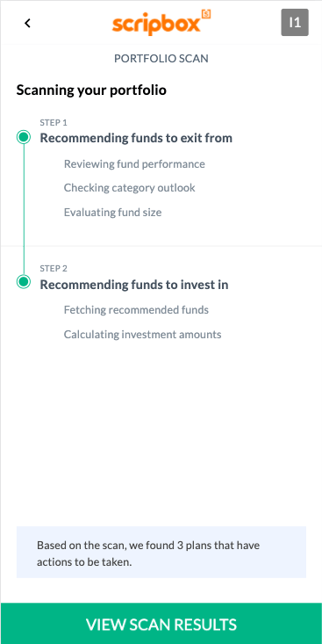
Task: Click the orange badge on Scripbox logo
Action: 206,15
